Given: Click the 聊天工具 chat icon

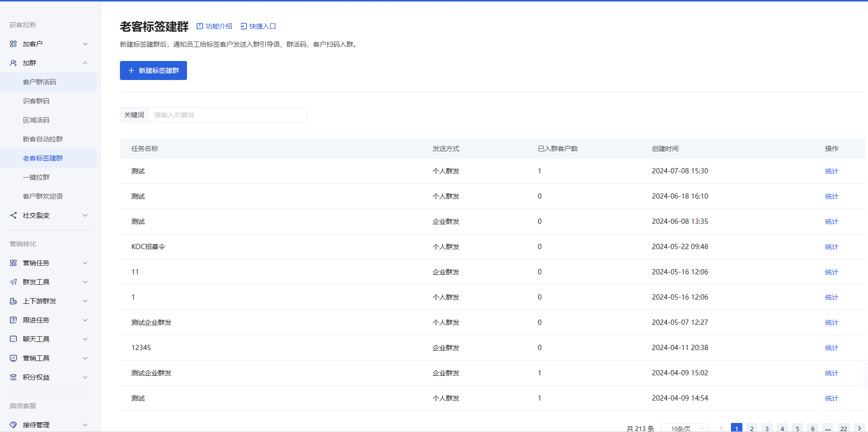Looking at the screenshot, I should coord(13,339).
